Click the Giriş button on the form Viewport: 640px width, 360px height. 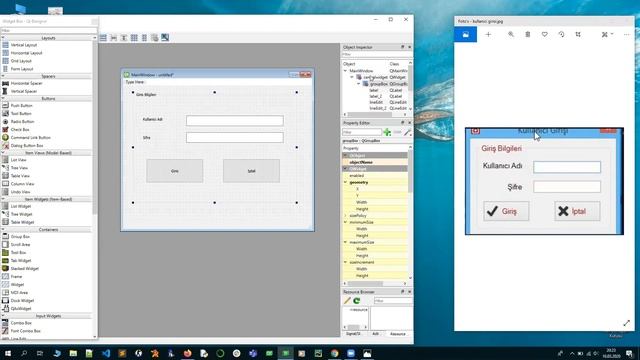pos(175,171)
